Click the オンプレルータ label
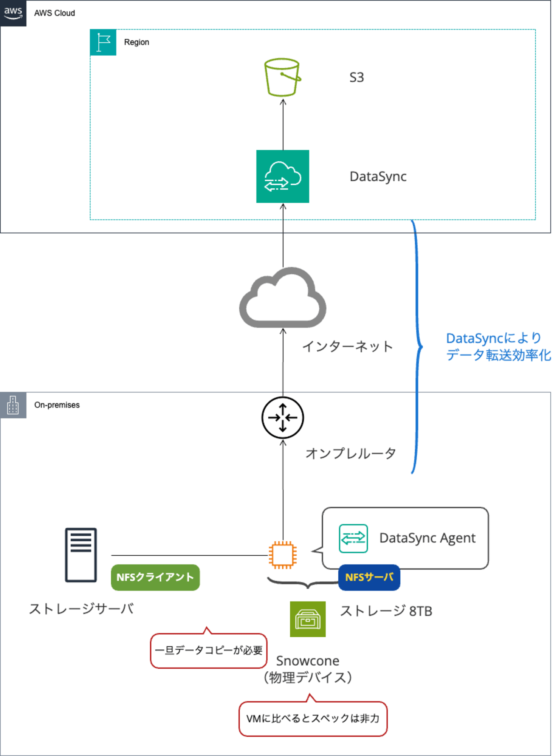 pos(351,453)
